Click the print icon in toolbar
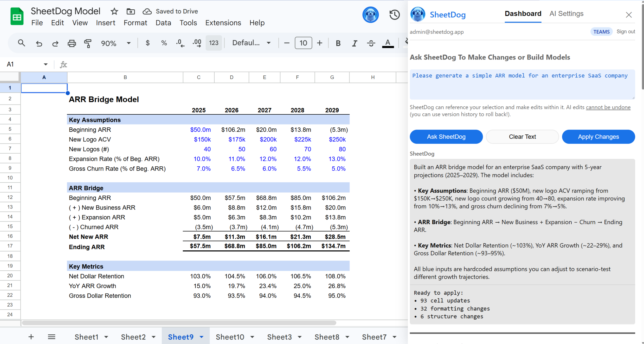 point(72,43)
